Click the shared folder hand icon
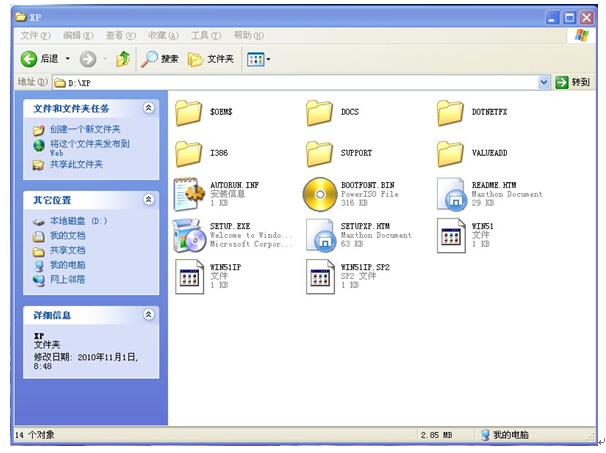Image resolution: width=606 pixels, height=453 pixels. (38, 165)
